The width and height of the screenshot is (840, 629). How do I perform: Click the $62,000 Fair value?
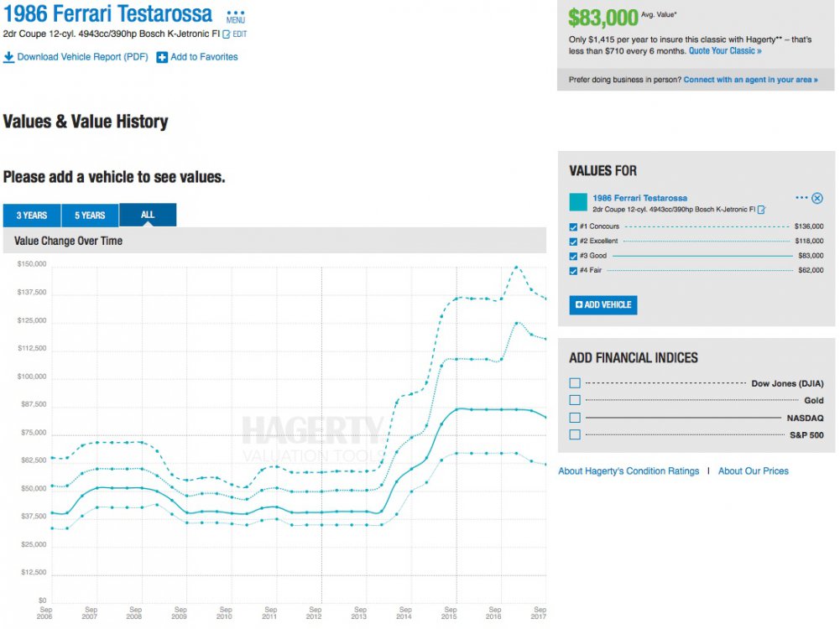tap(811, 270)
